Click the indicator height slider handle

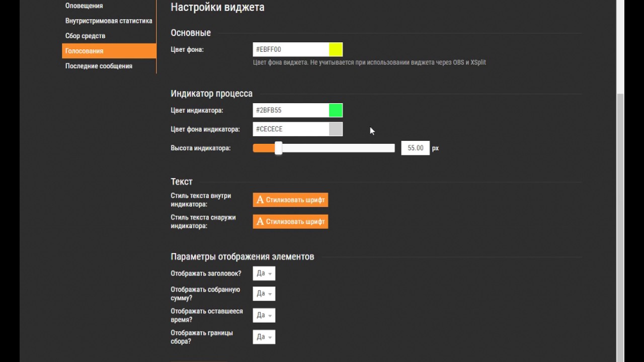[x=278, y=148]
